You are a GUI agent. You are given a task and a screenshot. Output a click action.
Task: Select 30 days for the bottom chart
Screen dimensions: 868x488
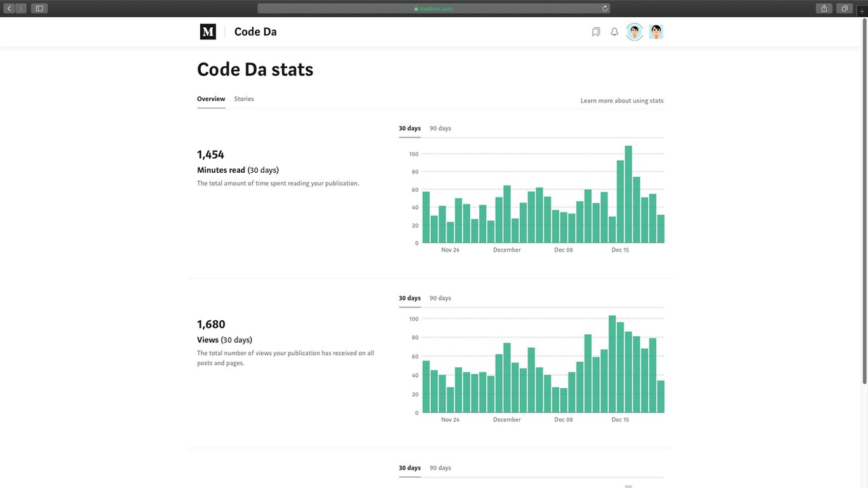point(410,468)
